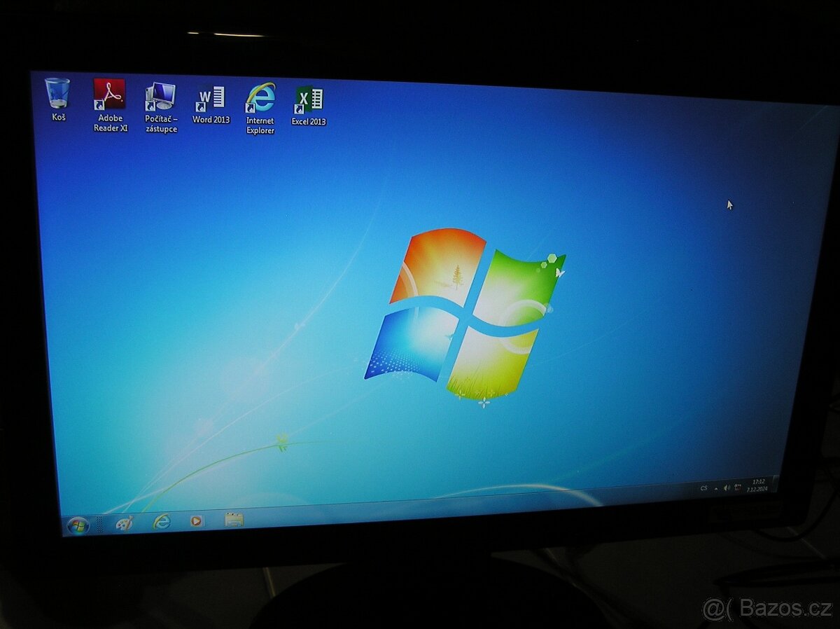Launch Internet Explorer from the taskbar
The width and height of the screenshot is (840, 629).
[162, 522]
